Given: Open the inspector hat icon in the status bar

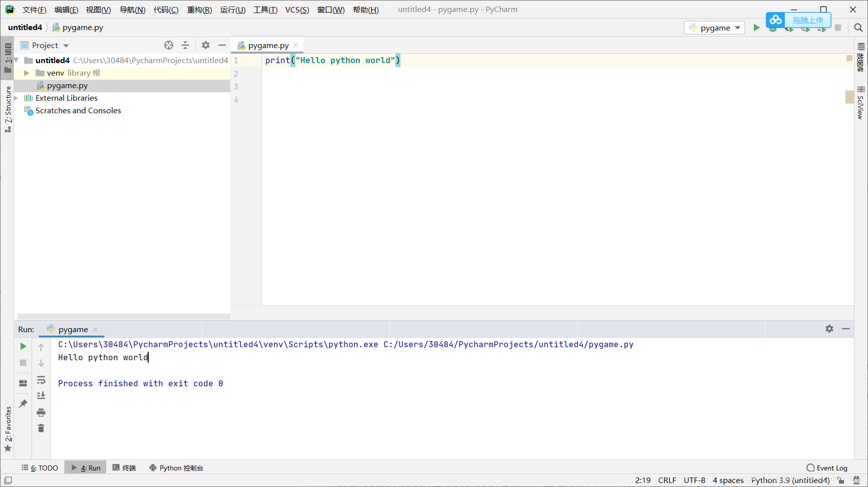Looking at the screenshot, I should [x=856, y=480].
